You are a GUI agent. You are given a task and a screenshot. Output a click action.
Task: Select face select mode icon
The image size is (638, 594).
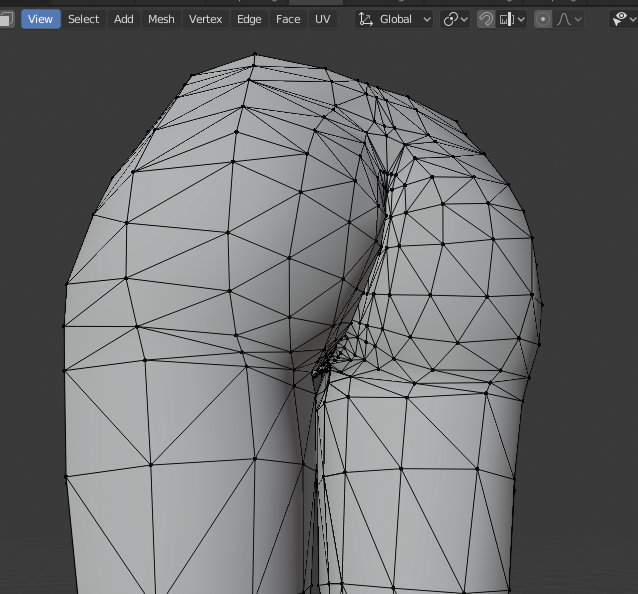(x=7, y=19)
